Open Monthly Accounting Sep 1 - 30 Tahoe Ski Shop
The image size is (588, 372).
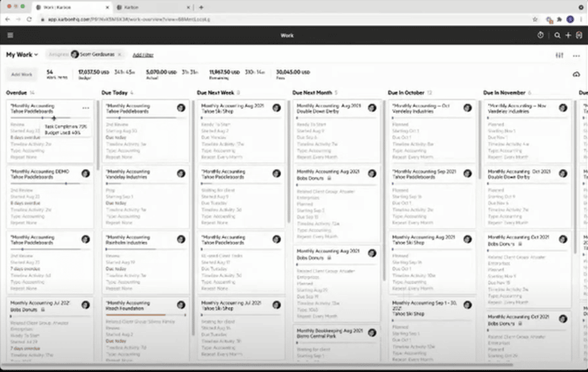[425, 308]
